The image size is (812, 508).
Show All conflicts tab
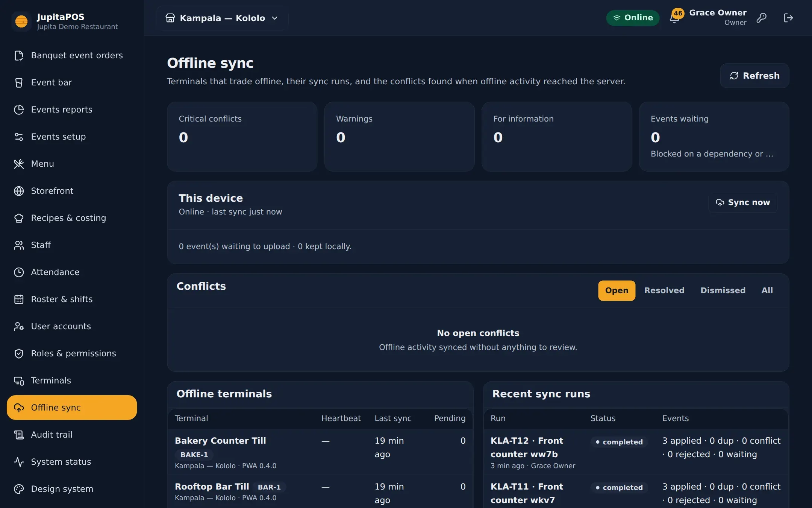pyautogui.click(x=767, y=291)
